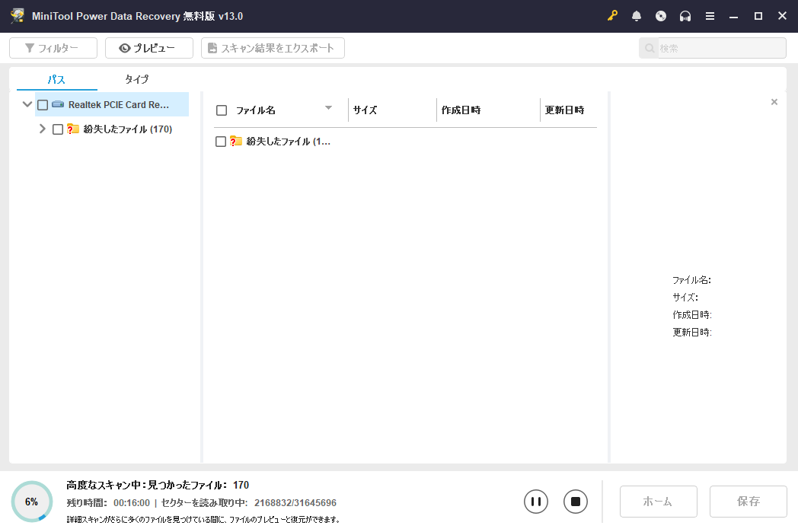Image resolution: width=798 pixels, height=532 pixels.
Task: Click remaining time 00:16:00 text
Action: 132,503
